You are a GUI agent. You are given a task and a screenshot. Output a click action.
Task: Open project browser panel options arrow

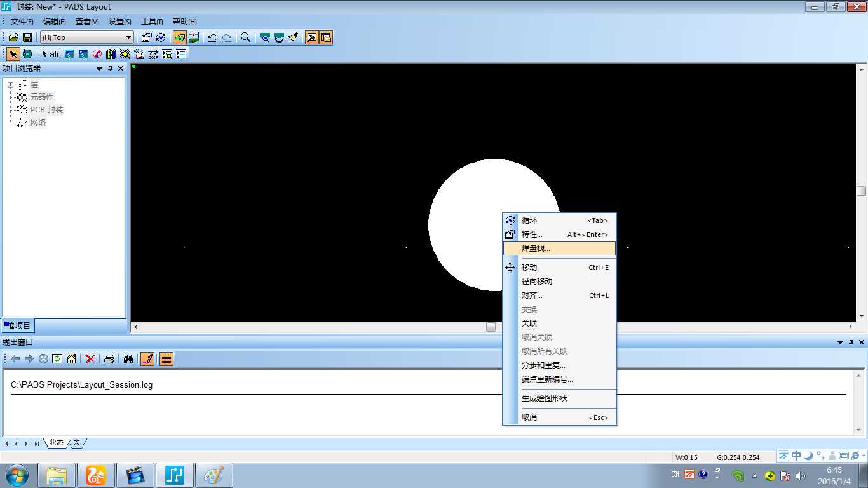click(99, 69)
